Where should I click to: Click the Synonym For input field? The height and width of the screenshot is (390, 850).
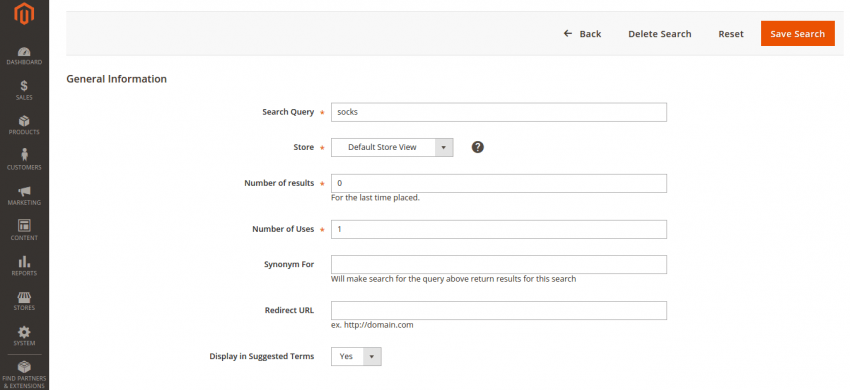[499, 265]
